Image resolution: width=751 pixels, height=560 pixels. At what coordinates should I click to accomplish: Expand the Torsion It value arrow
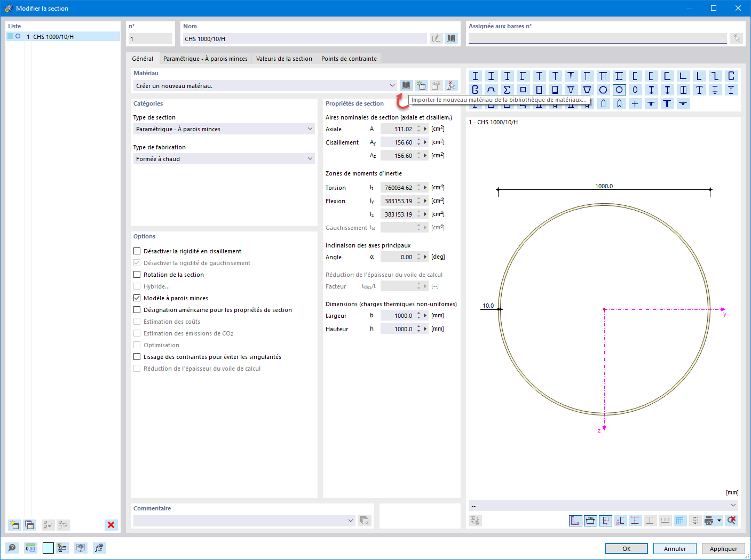(x=425, y=188)
